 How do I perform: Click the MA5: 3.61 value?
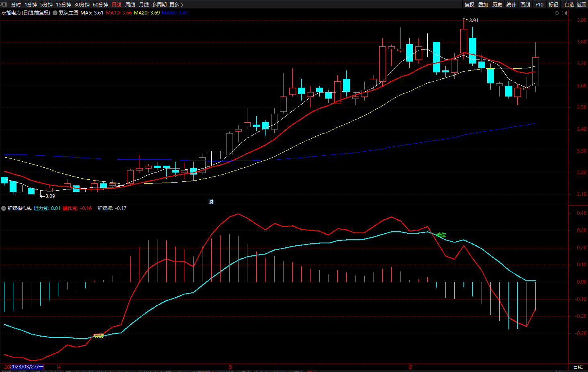[x=92, y=13]
